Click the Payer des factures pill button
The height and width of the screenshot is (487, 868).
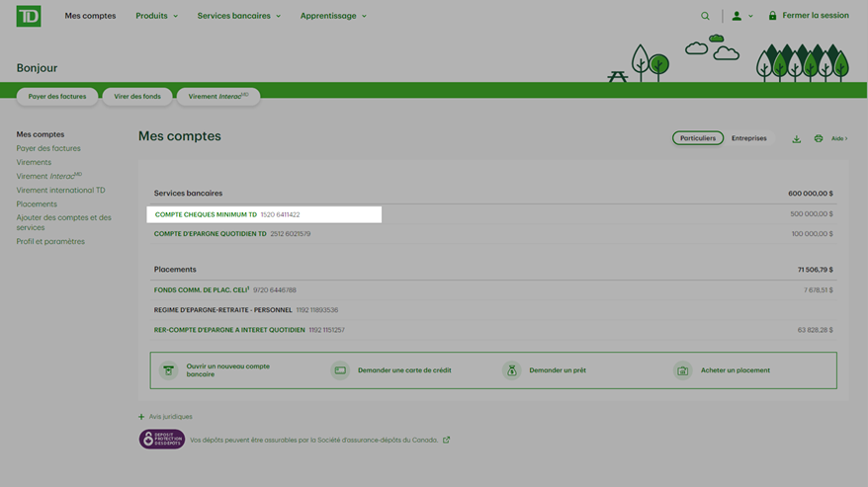57,96
